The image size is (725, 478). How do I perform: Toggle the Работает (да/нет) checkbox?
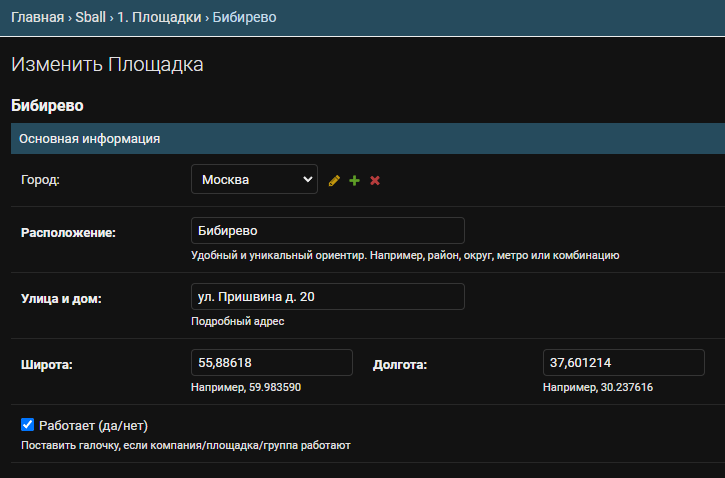pyautogui.click(x=28, y=425)
